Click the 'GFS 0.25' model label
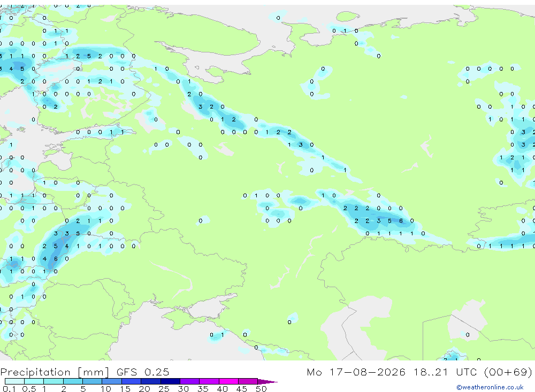535x392 pixels. coord(143,372)
